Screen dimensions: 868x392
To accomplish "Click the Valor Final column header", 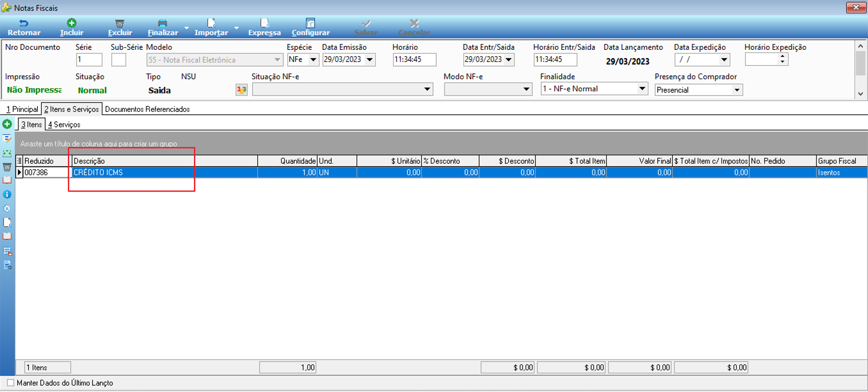I will tap(639, 161).
